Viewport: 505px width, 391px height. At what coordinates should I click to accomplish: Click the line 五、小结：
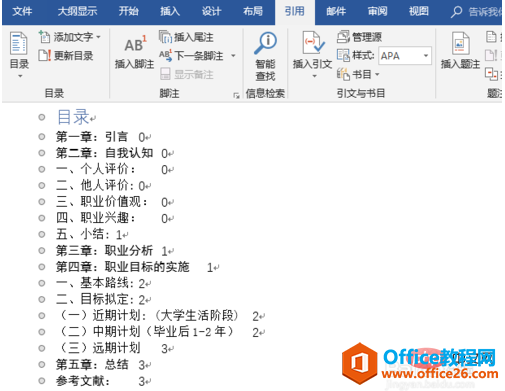tap(83, 234)
